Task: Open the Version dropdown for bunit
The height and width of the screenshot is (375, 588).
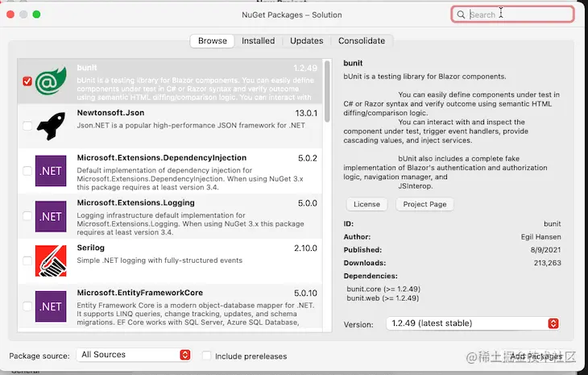Action: [x=473, y=323]
